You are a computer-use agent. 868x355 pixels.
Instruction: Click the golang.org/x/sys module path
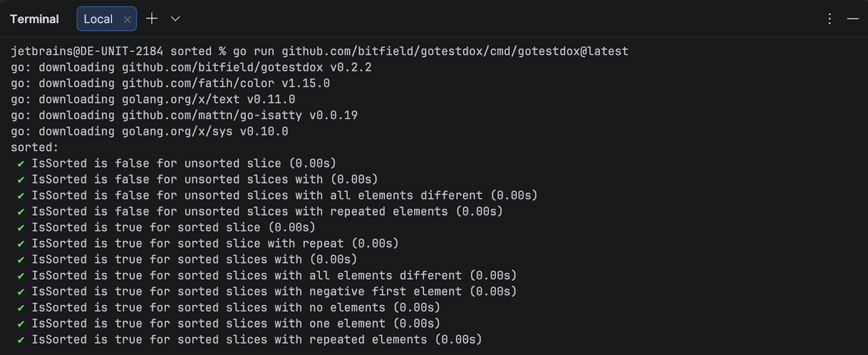[x=177, y=132]
